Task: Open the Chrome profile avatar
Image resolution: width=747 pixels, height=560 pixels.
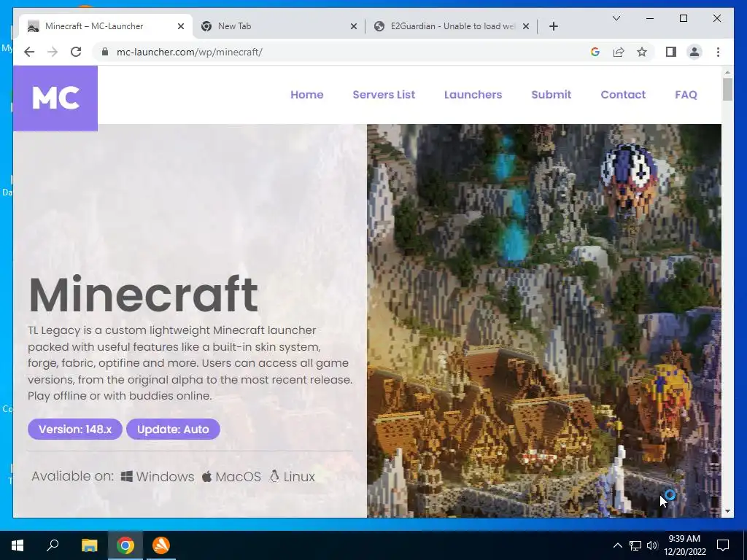Action: click(694, 52)
